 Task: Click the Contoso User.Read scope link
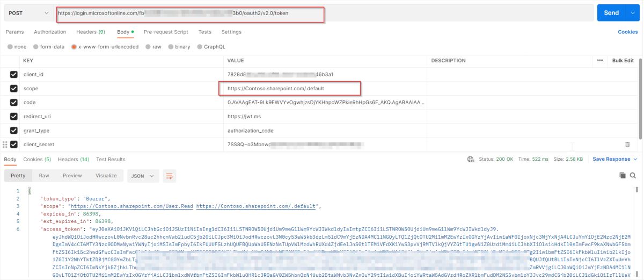(x=131, y=206)
